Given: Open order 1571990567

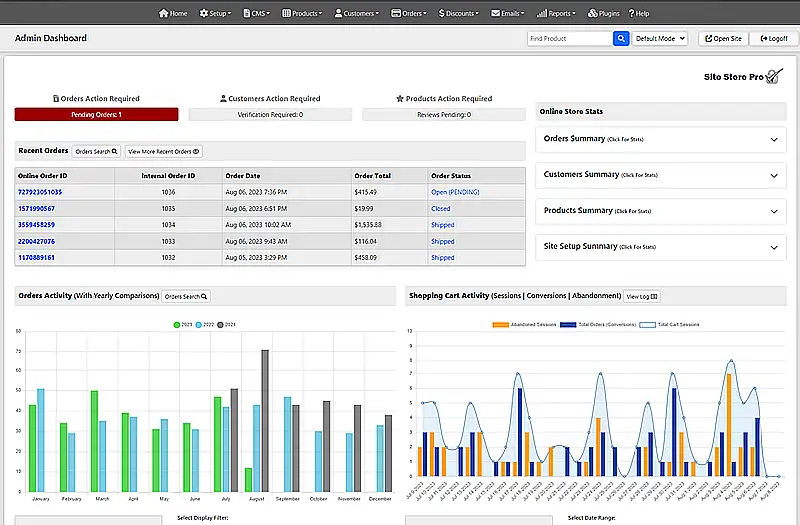Looking at the screenshot, I should [x=36, y=209].
